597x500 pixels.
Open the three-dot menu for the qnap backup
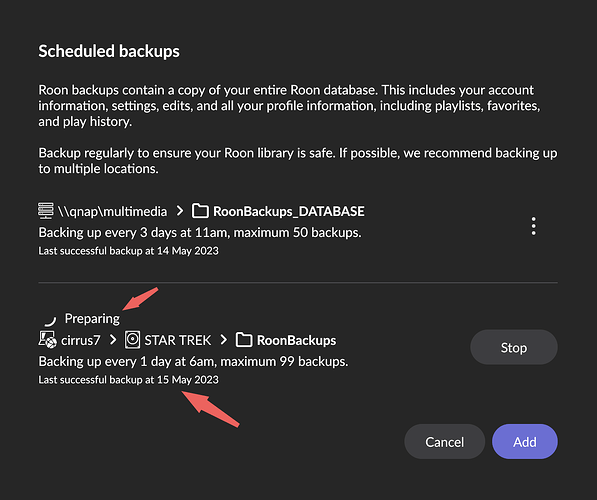(x=533, y=226)
